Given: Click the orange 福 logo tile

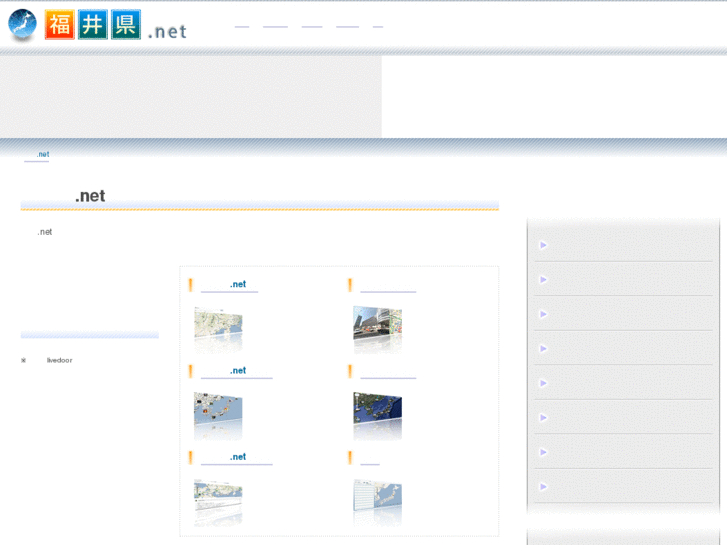Looking at the screenshot, I should [x=60, y=25].
